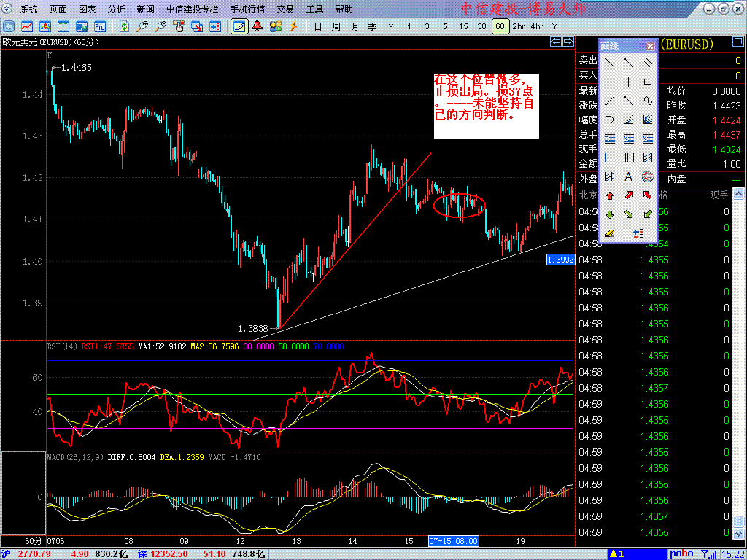Image resolution: width=747 pixels, height=560 pixels.
Task: Click the lightning bolt toolbar icon
Action: point(293,27)
